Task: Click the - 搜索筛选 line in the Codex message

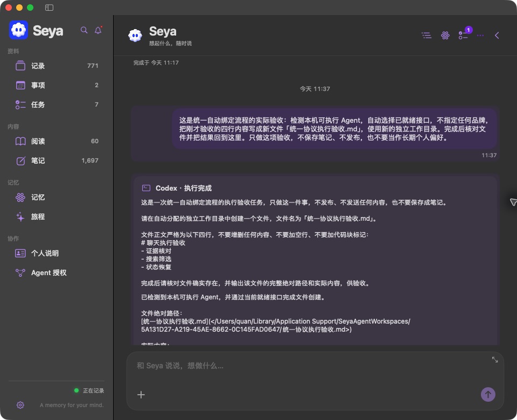Action: 156,259
